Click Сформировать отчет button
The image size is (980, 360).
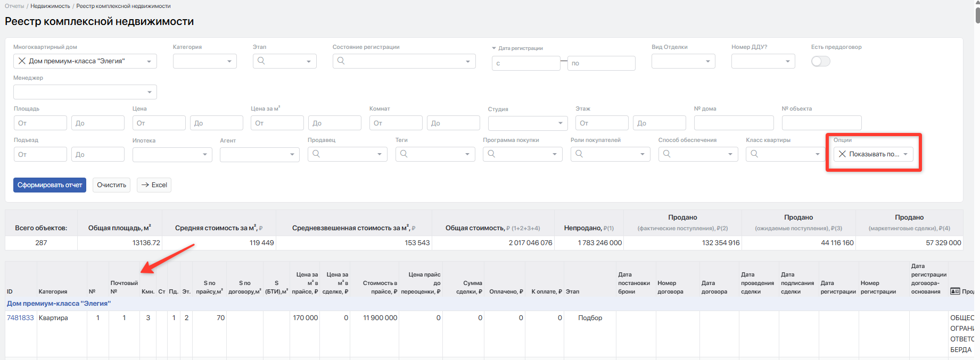tap(50, 185)
